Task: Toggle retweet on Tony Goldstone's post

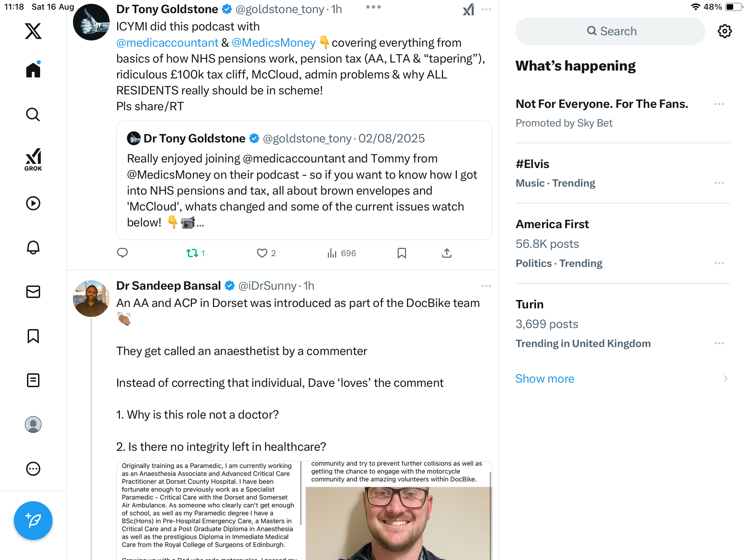Action: [192, 253]
